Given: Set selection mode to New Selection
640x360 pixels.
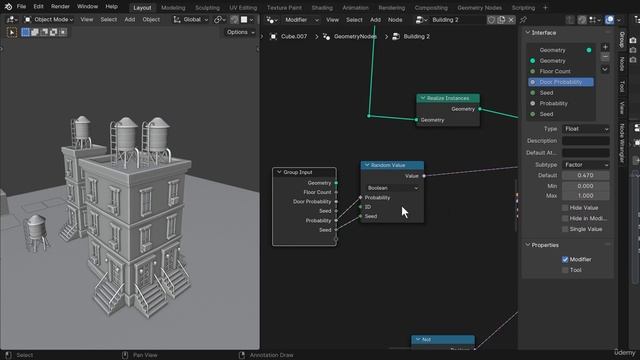Looking at the screenshot, I should pos(25,32).
